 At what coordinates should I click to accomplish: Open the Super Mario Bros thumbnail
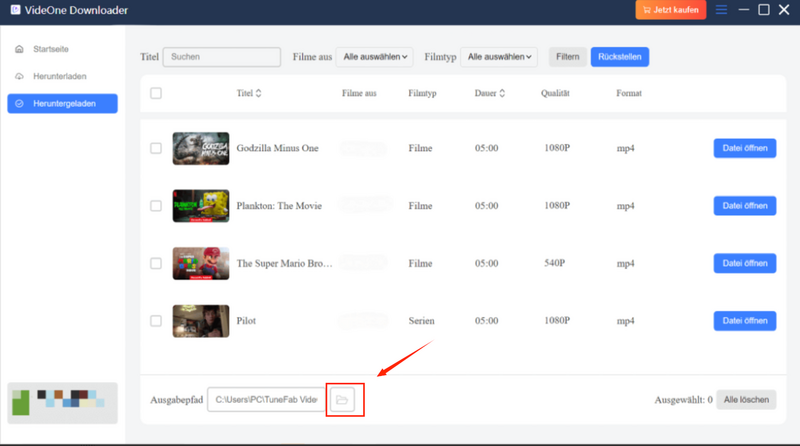click(200, 264)
